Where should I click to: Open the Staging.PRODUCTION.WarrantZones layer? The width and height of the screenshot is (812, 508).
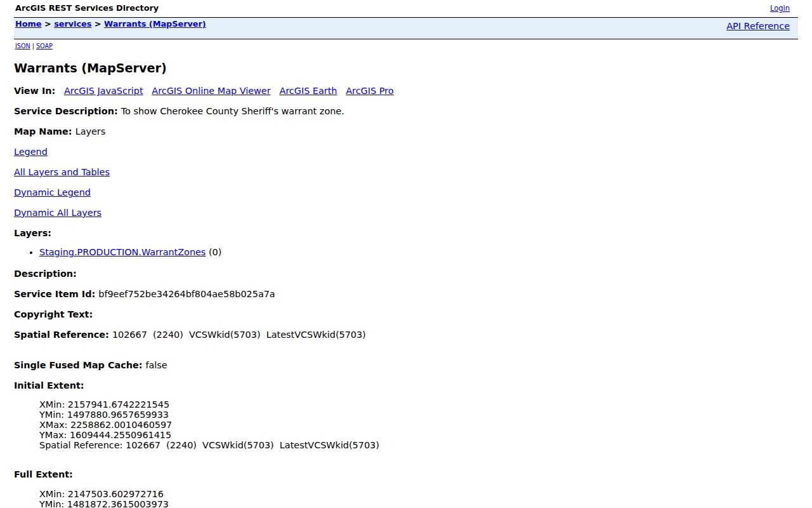pyautogui.click(x=122, y=252)
